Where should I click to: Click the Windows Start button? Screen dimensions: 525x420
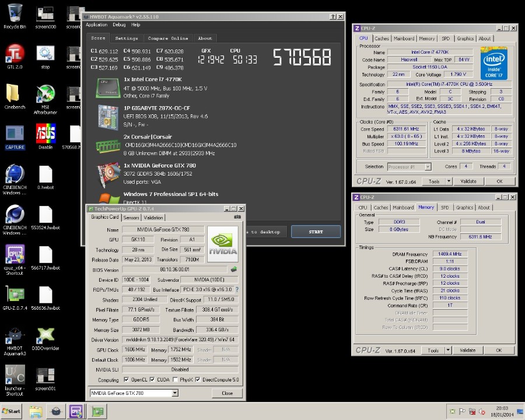click(12, 412)
